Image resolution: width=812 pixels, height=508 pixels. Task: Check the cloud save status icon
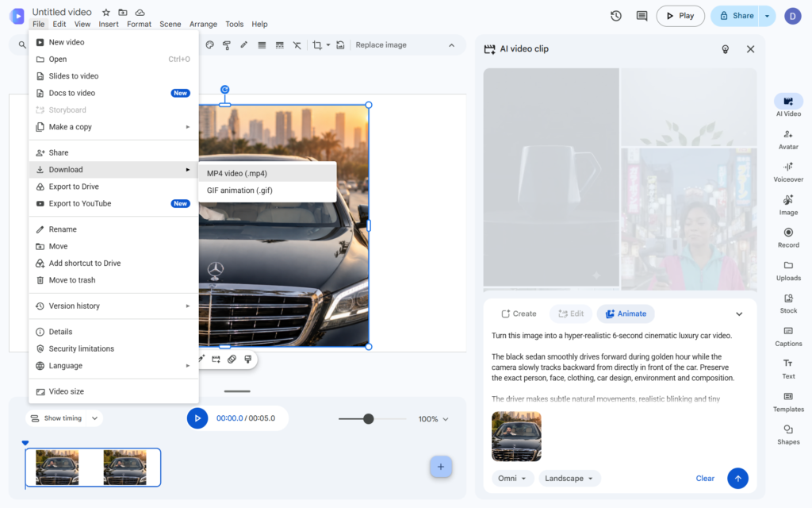(140, 12)
